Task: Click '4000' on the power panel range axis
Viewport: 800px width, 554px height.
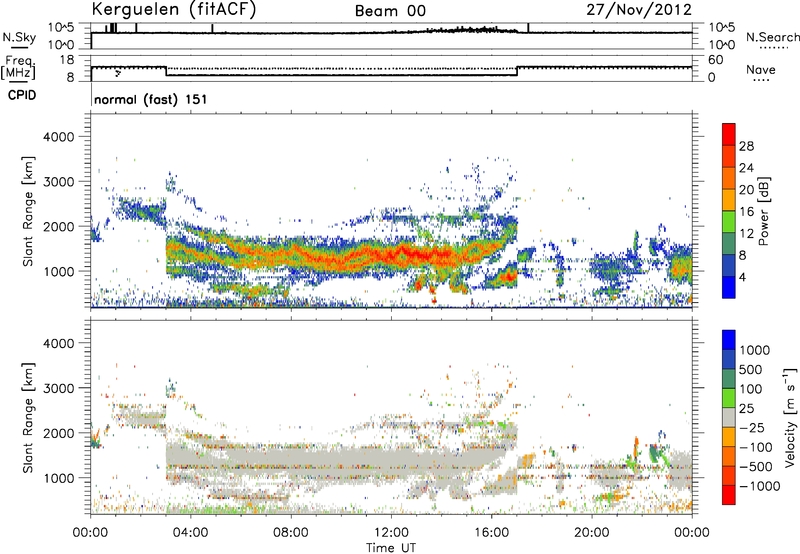Action: click(x=59, y=137)
